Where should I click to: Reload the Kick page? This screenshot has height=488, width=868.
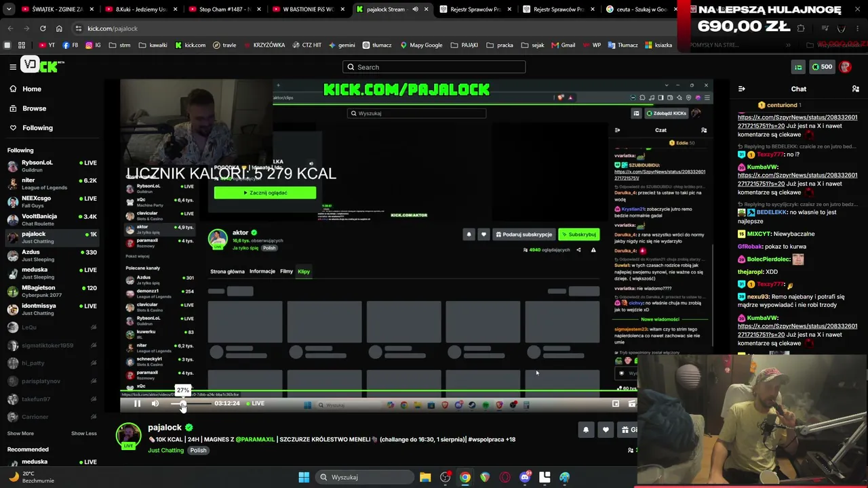pyautogui.click(x=43, y=28)
